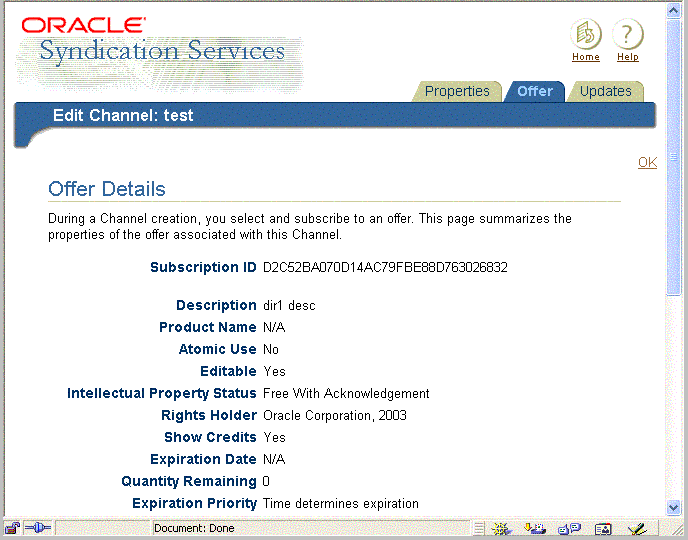The width and height of the screenshot is (688, 540).
Task: Click the Rights Holder label
Action: click(209, 415)
